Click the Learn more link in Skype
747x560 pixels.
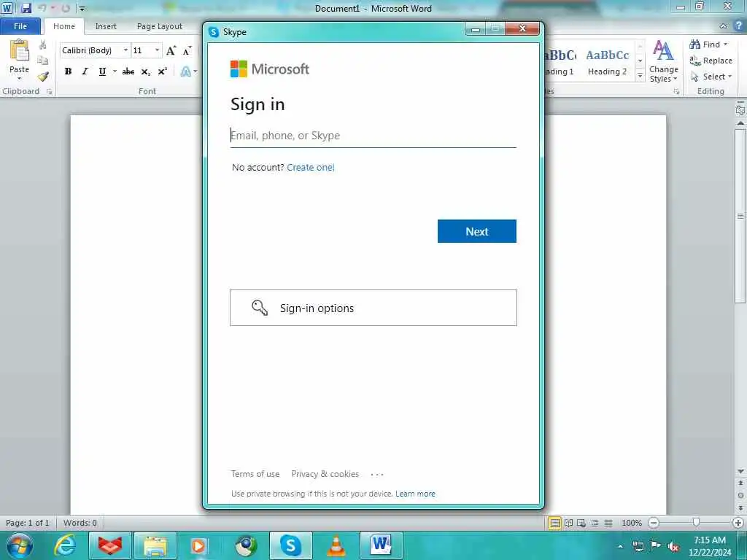(x=415, y=494)
